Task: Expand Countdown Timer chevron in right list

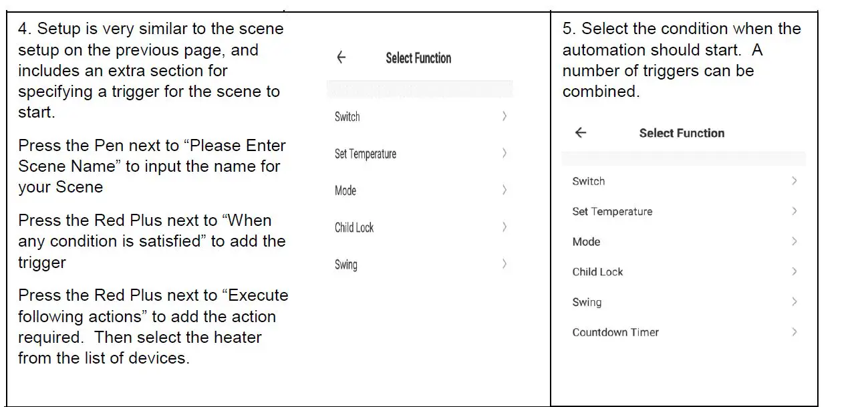Action: pos(794,332)
